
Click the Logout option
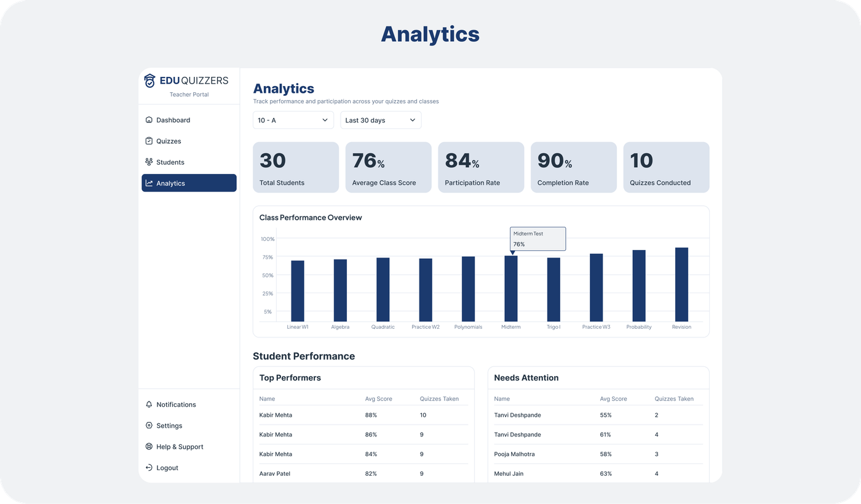(167, 467)
